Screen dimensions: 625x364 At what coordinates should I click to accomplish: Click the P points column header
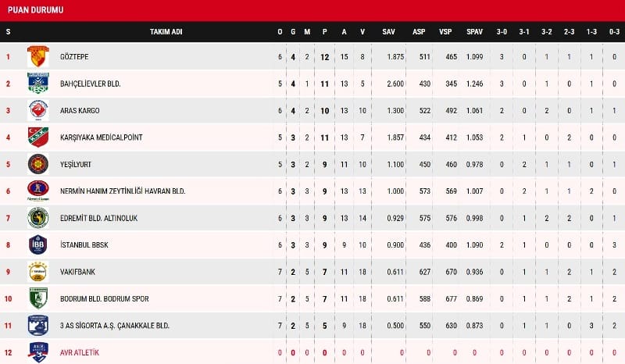(x=324, y=31)
